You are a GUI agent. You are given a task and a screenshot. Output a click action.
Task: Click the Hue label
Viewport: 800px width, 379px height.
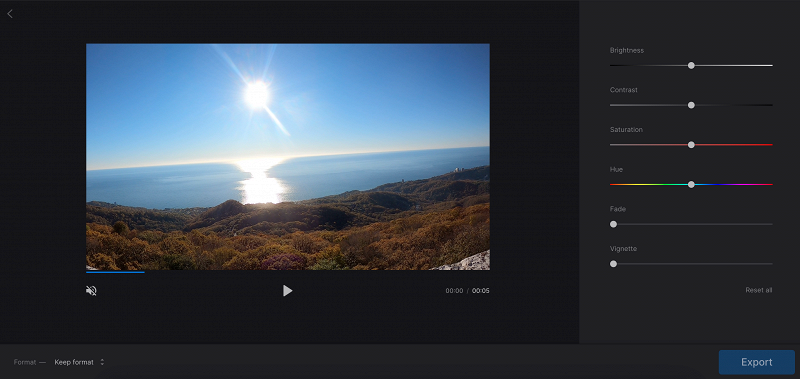(616, 169)
